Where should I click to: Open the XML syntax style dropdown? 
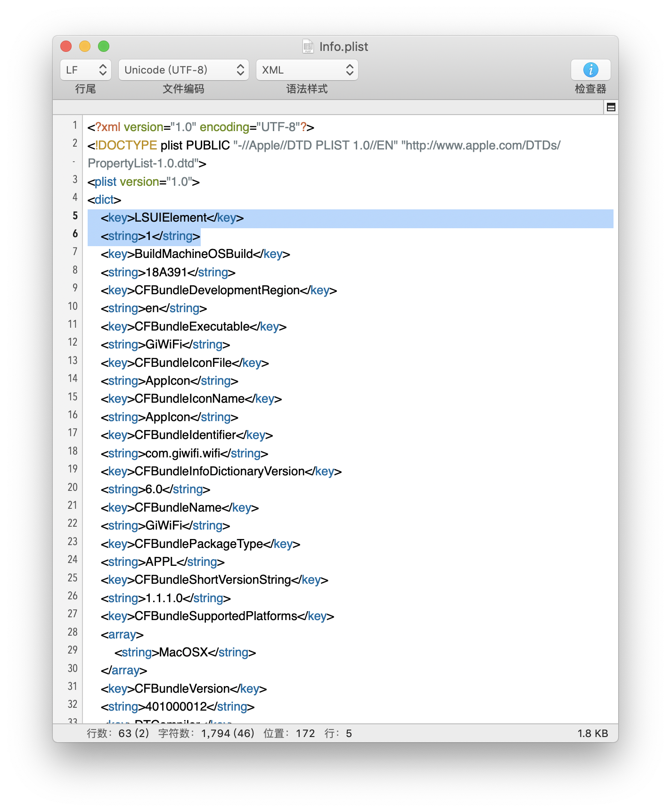pos(307,70)
